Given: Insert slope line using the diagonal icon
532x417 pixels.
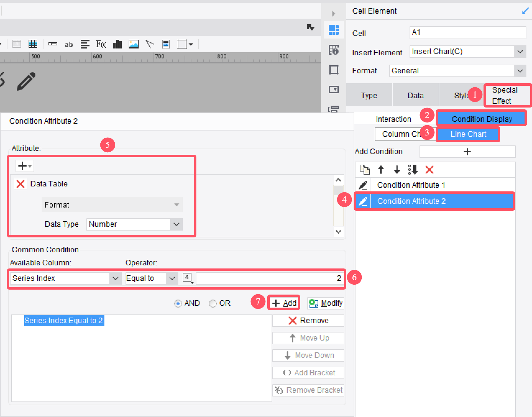Looking at the screenshot, I should tap(150, 44).
